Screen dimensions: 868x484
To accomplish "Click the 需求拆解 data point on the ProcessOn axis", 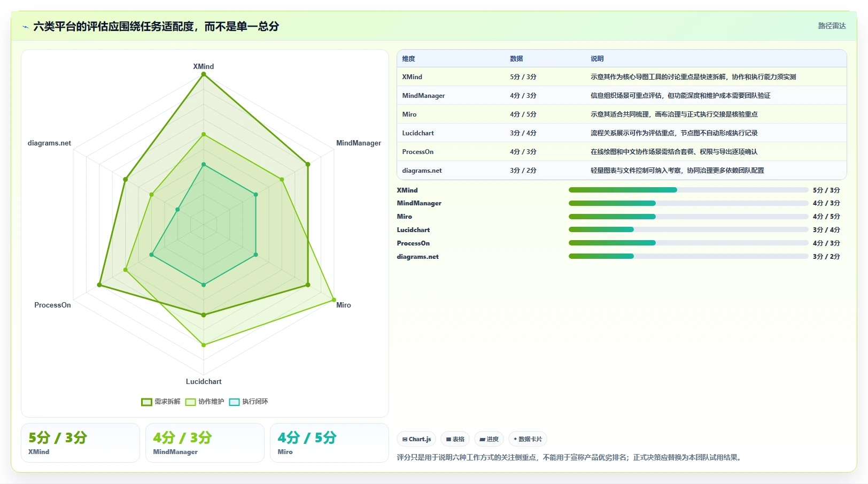I will pos(99,285).
